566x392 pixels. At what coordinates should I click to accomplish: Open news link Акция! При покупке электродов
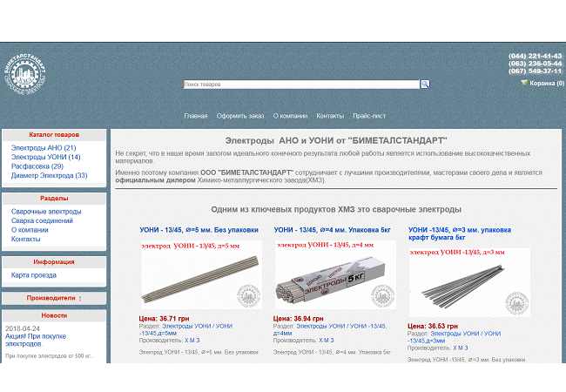(36, 340)
